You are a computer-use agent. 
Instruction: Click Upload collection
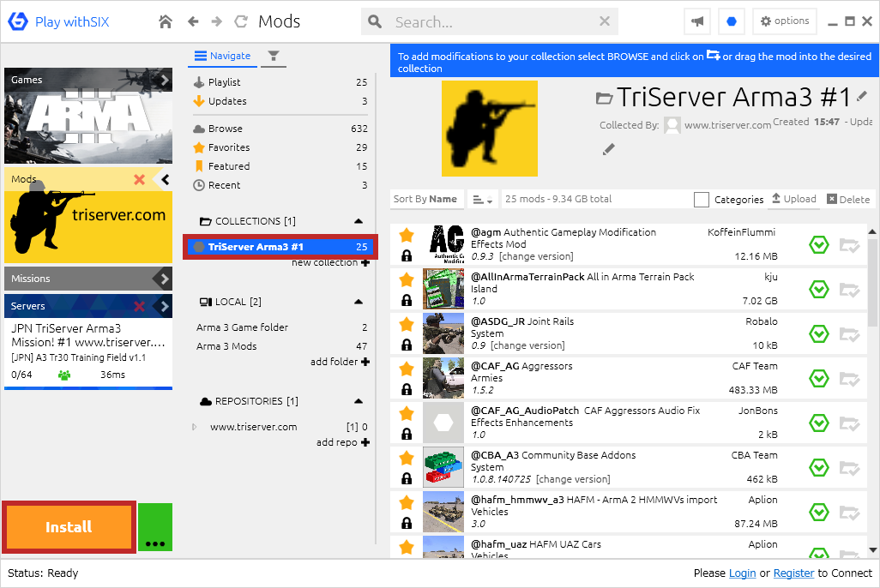(x=794, y=199)
